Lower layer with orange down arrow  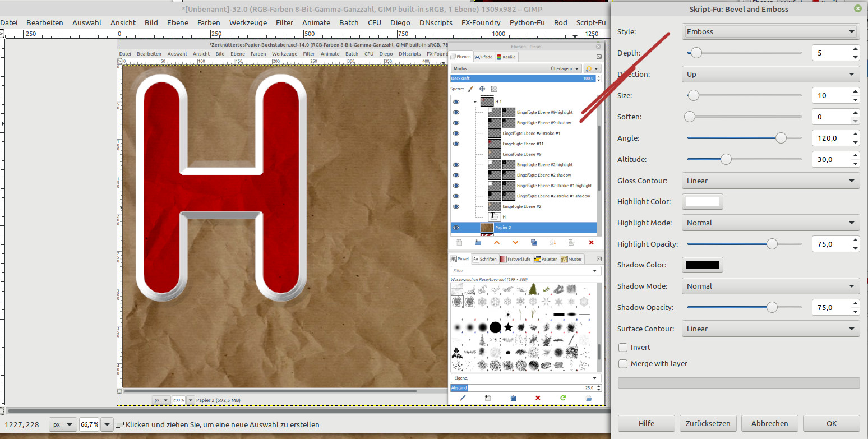(x=515, y=242)
